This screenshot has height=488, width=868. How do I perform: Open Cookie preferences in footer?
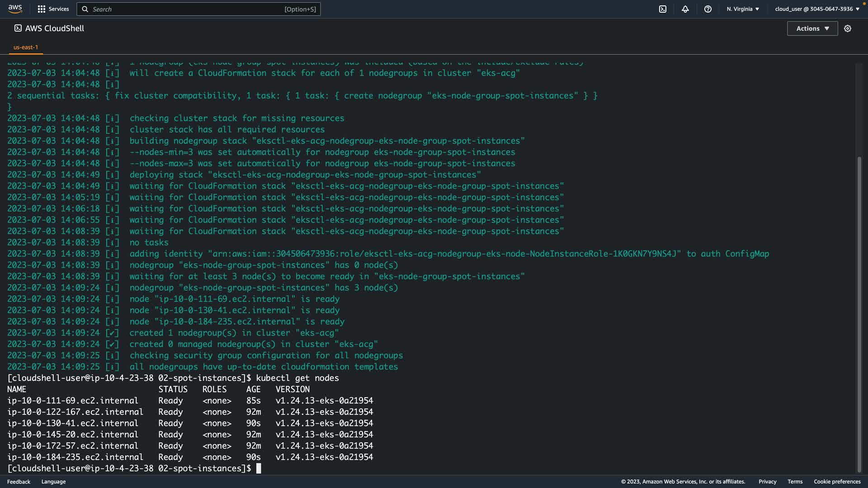pyautogui.click(x=837, y=482)
